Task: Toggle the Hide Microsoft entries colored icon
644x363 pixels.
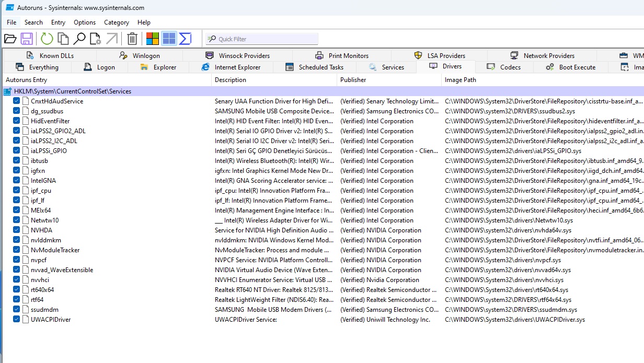Action: click(x=153, y=39)
